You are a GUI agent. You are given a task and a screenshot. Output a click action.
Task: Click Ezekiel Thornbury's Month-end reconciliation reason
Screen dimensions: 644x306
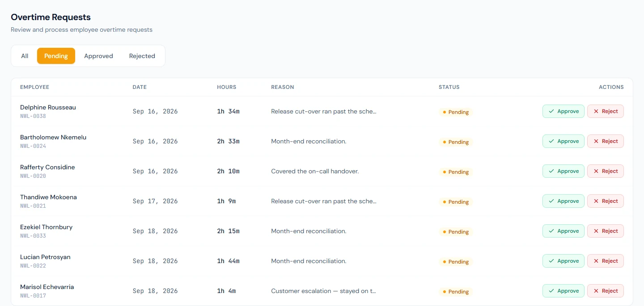(x=309, y=231)
